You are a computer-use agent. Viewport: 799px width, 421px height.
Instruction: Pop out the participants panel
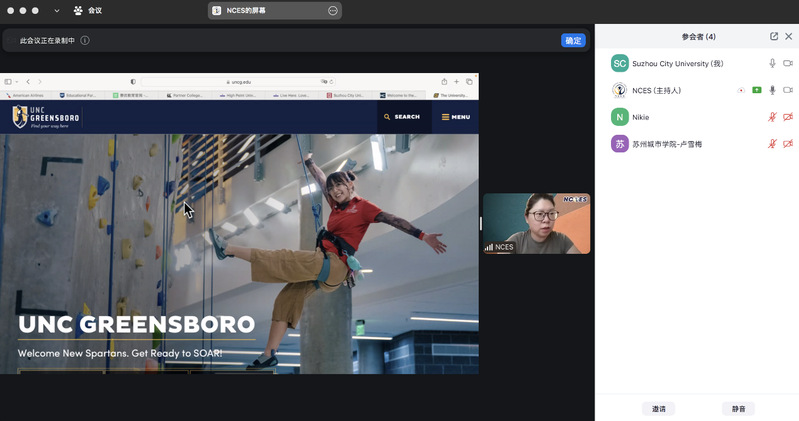click(x=773, y=37)
